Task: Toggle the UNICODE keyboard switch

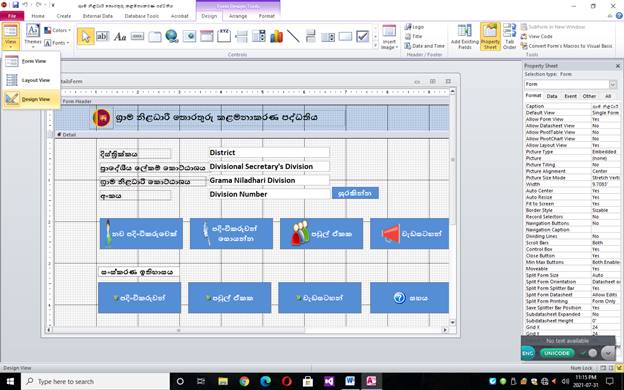Action: (x=557, y=353)
